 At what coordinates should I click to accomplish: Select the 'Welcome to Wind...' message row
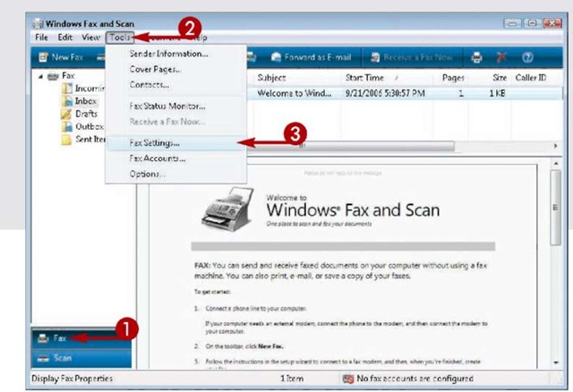405,93
